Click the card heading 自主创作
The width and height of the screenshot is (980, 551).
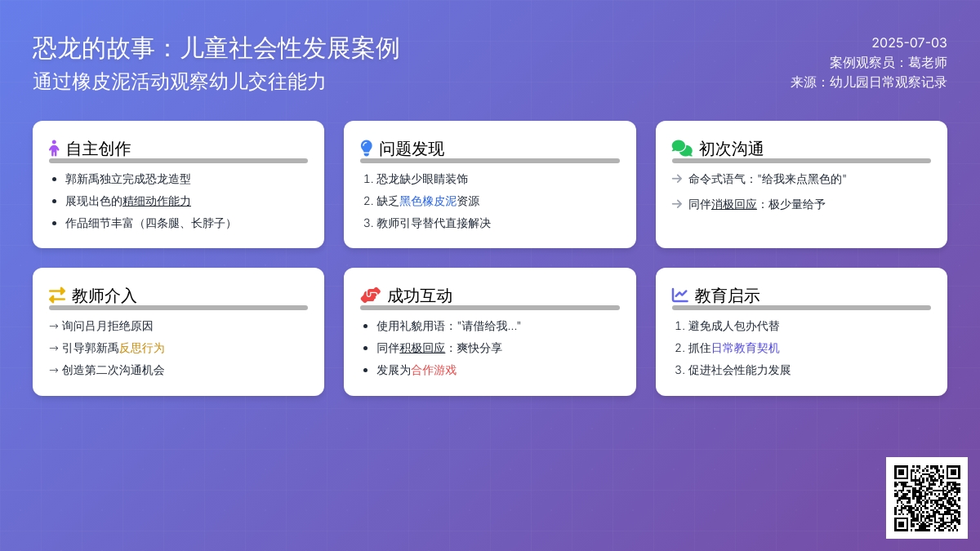tap(98, 149)
